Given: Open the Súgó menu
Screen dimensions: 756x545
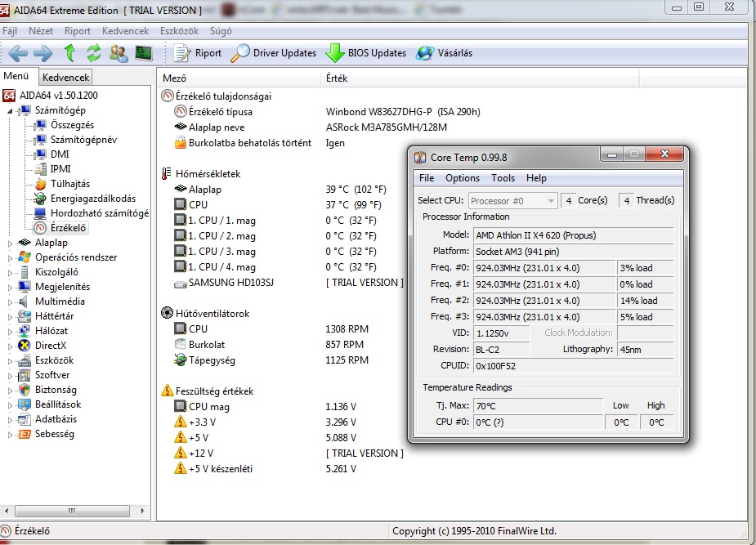Looking at the screenshot, I should (x=221, y=31).
